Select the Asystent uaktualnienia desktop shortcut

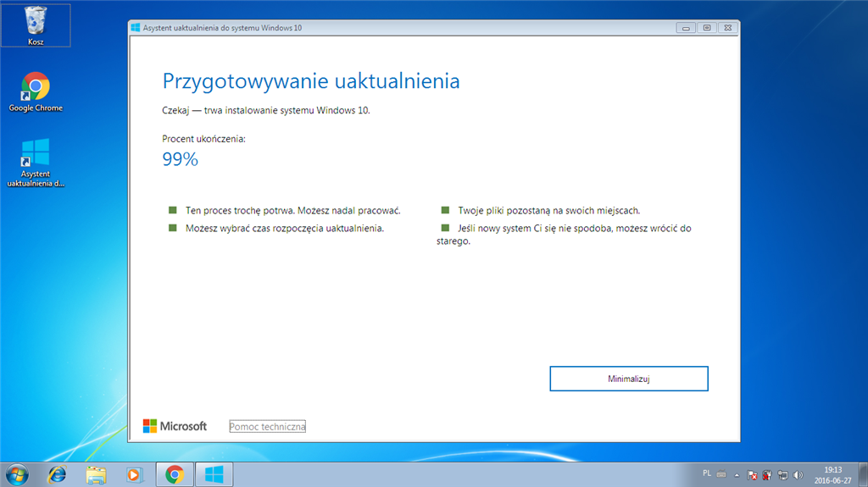(36, 163)
